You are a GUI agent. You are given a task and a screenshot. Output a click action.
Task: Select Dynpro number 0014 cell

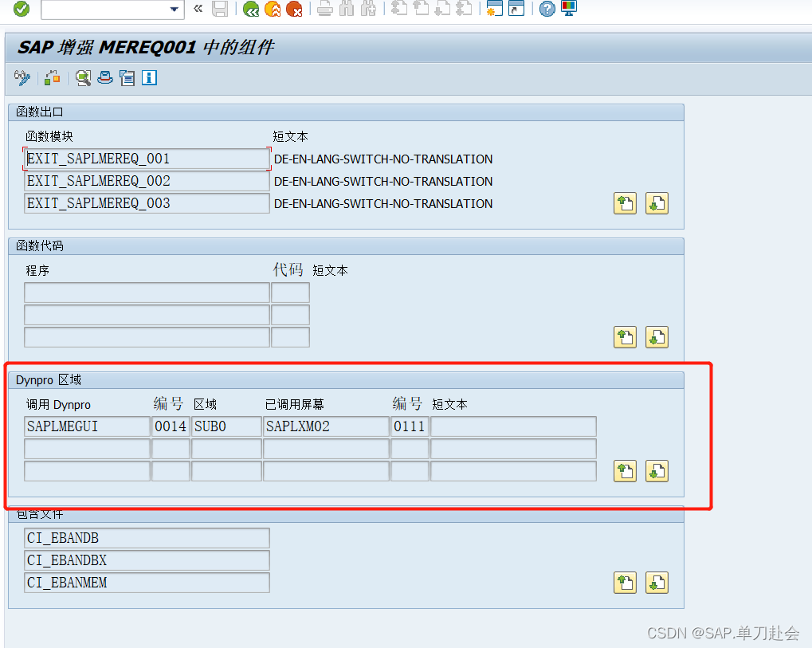(x=171, y=426)
